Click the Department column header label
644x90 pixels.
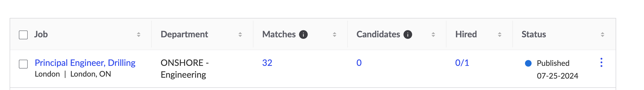pyautogui.click(x=184, y=34)
